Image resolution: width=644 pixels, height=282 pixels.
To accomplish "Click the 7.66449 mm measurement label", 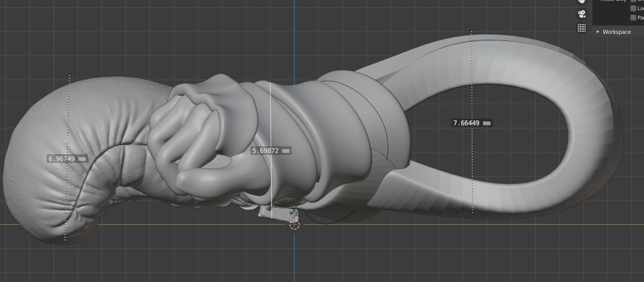I will [x=472, y=123].
